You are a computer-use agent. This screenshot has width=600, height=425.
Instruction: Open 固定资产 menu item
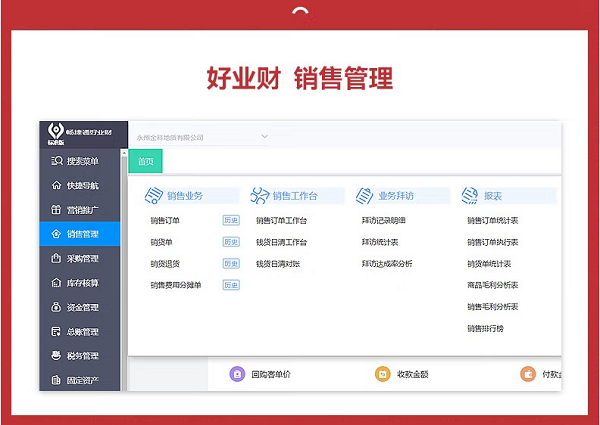80,380
